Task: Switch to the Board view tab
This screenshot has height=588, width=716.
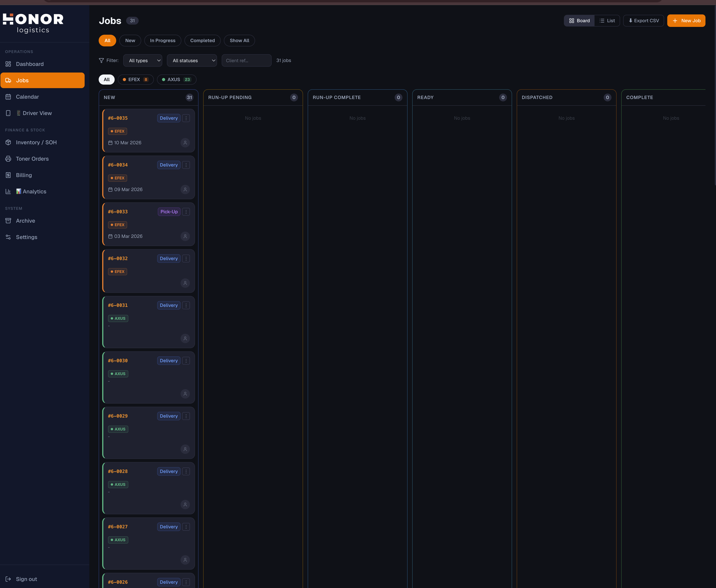Action: point(579,20)
